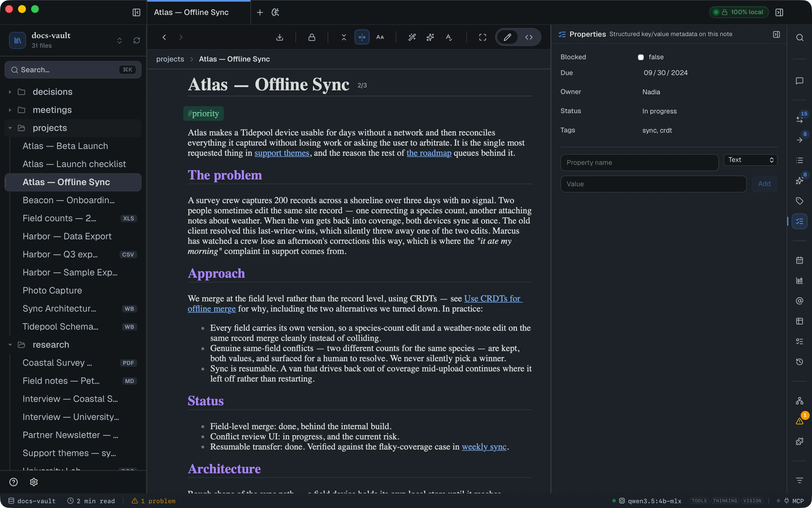
Task: Click projects breadcrumb
Action: (170, 59)
